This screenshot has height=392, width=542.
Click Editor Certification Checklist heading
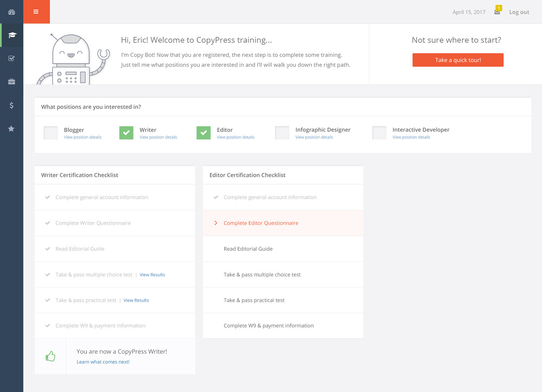pos(248,175)
